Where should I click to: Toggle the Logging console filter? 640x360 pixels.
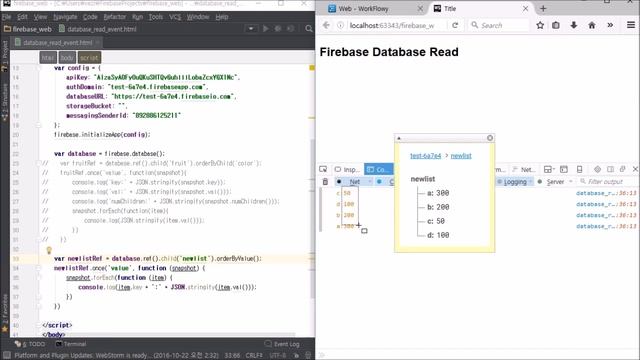tap(515, 182)
